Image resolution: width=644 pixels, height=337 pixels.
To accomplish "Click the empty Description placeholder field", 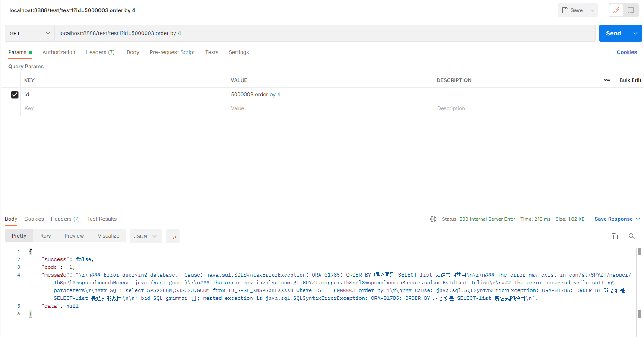I will (538, 108).
